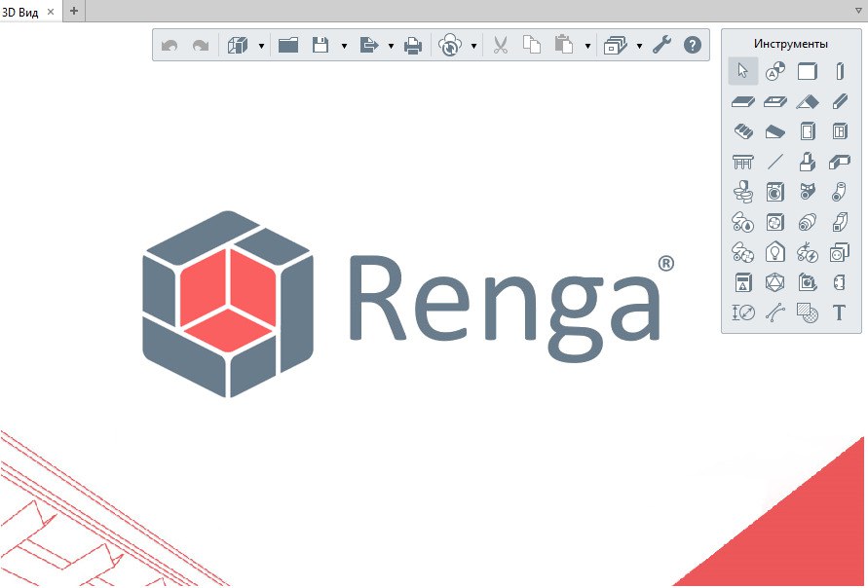Select the Mechanical equipment fan tool
The width and height of the screenshot is (868, 588).
click(x=775, y=222)
